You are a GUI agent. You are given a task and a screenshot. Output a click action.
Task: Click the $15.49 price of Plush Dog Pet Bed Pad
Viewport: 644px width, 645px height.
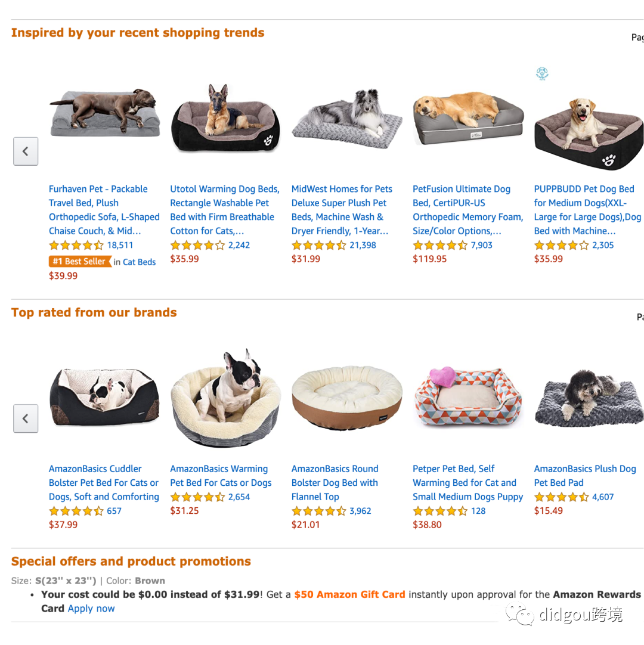pyautogui.click(x=548, y=510)
